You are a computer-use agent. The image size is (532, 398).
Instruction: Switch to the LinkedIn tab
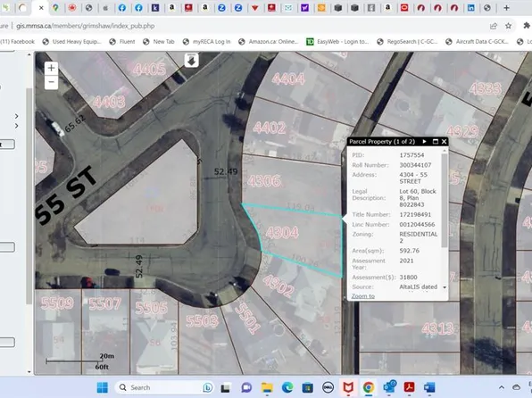(x=471, y=8)
